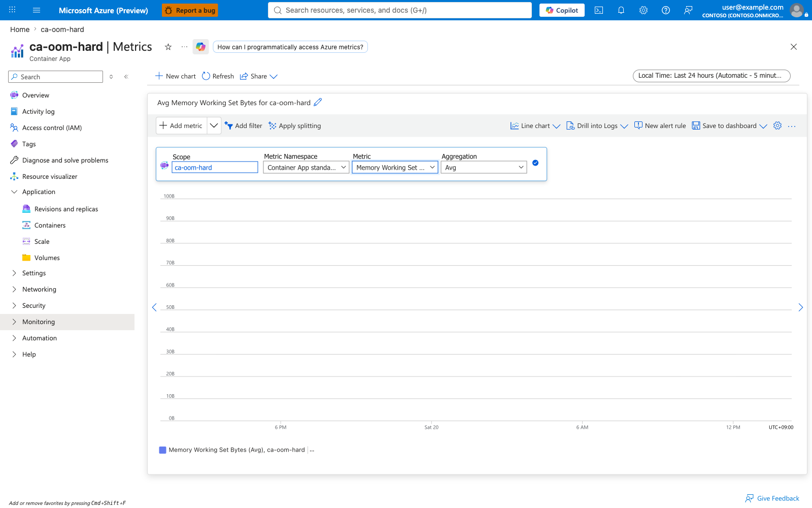
Task: Toggle the metric row blue checkmark
Action: point(535,163)
